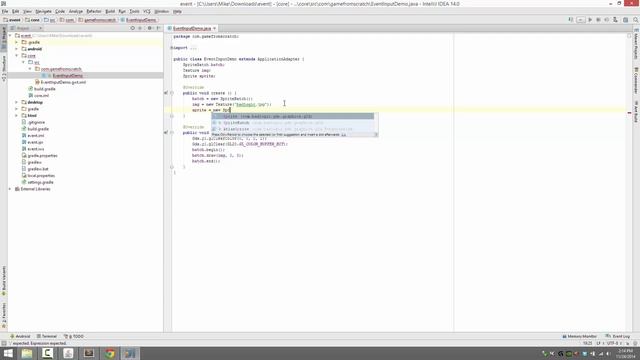This screenshot has width=640, height=360.
Task: Click the override gutter icon beside create()
Action: click(166, 93)
